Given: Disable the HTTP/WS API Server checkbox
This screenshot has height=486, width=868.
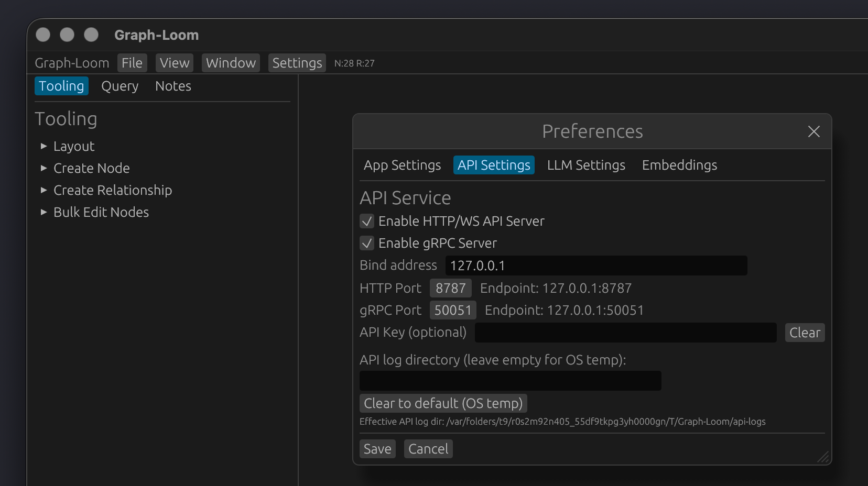Looking at the screenshot, I should pos(366,221).
